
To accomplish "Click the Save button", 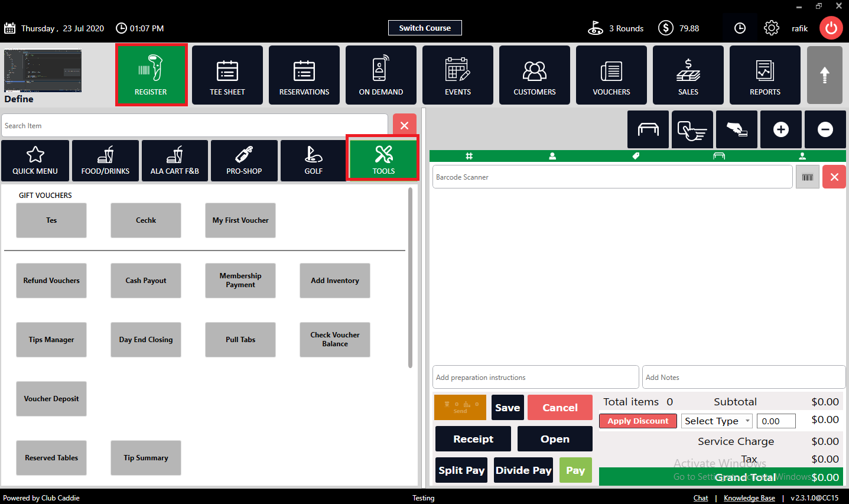I will click(x=508, y=408).
